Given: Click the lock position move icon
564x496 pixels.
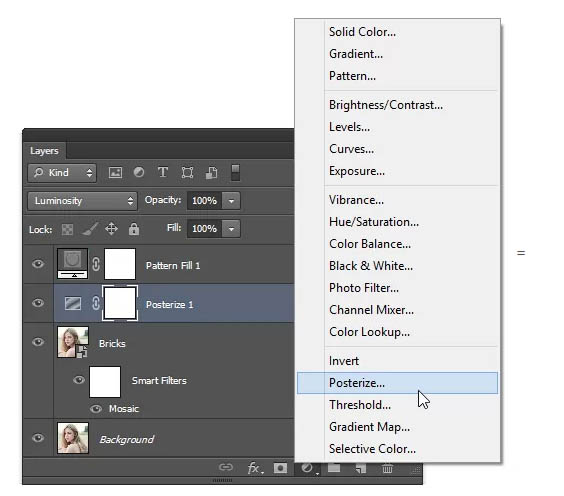Looking at the screenshot, I should [112, 229].
